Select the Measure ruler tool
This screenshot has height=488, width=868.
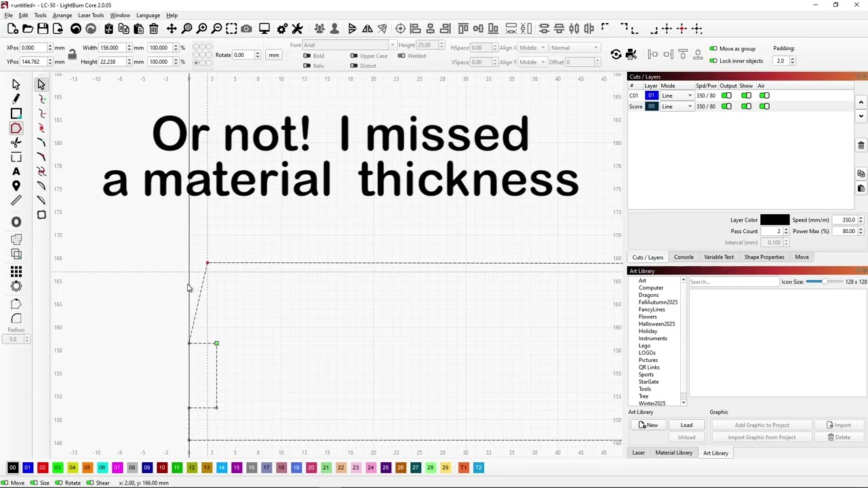16,201
